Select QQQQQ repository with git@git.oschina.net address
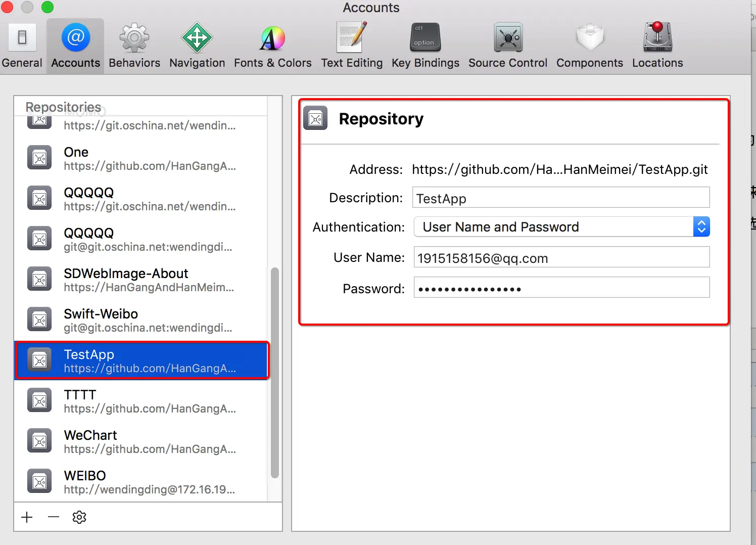Screen dimensions: 756x545 tap(141, 239)
